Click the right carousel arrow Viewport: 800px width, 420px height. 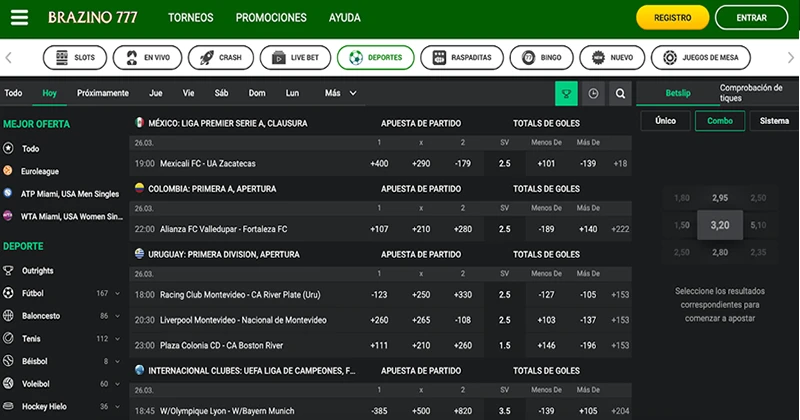tap(791, 58)
